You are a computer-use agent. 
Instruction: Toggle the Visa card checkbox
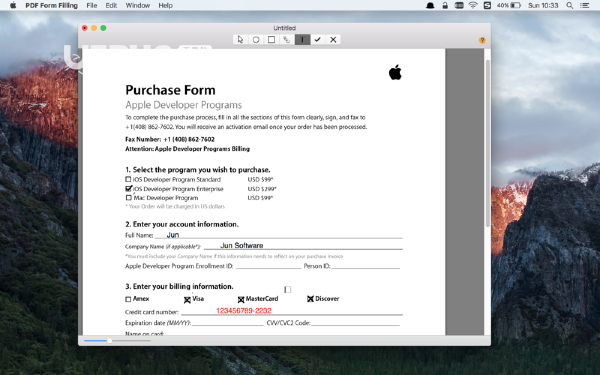187,300
